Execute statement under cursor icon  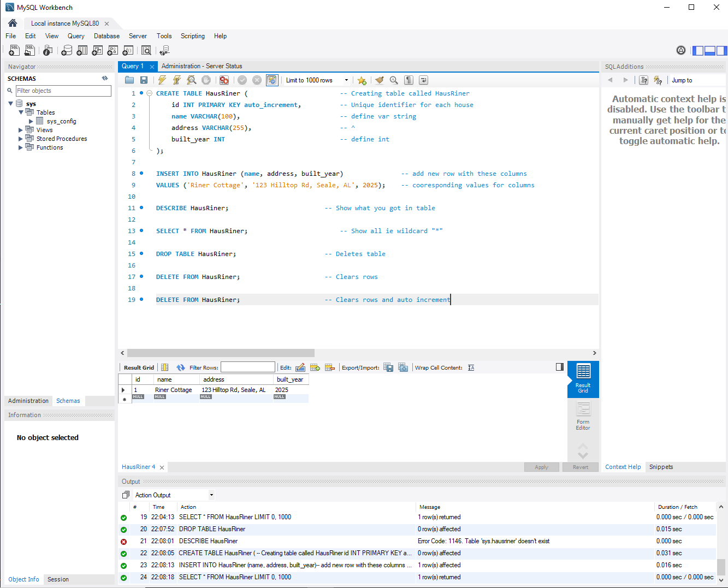coord(176,80)
